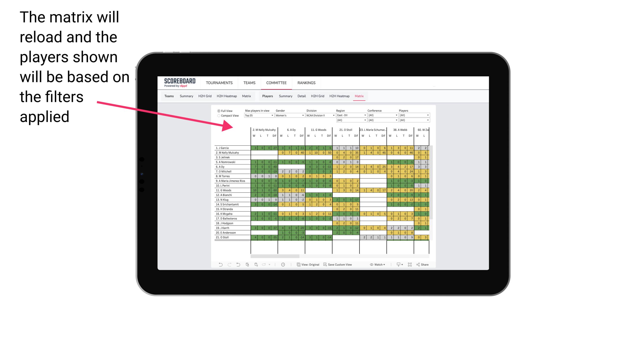Image resolution: width=644 pixels, height=346 pixels.
Task: Click the Save Custom View icon
Action: 325,265
